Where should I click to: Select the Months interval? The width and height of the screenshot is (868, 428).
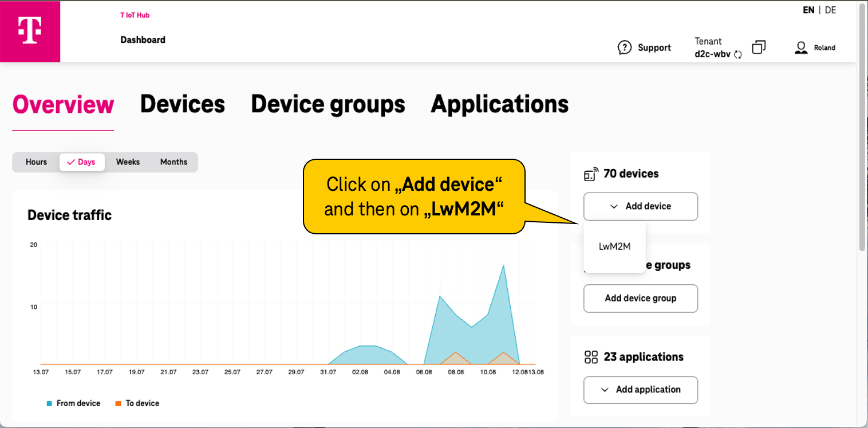173,162
